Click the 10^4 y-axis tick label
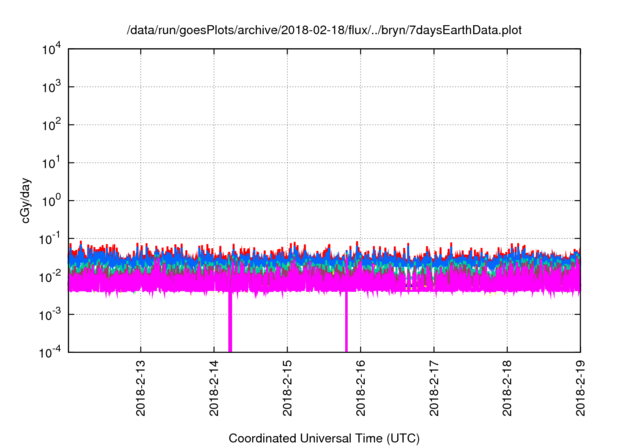Image resolution: width=640 pixels, height=448 pixels. [x=52, y=49]
